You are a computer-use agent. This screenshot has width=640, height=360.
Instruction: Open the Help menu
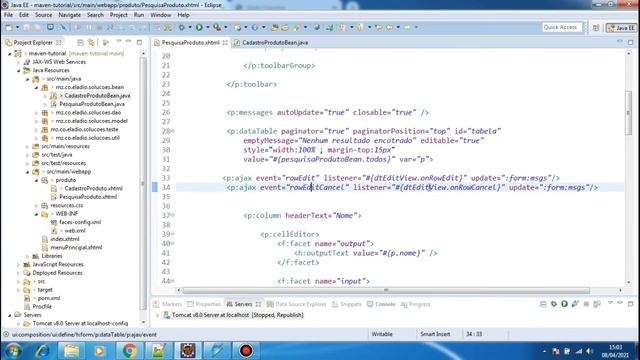point(183,15)
